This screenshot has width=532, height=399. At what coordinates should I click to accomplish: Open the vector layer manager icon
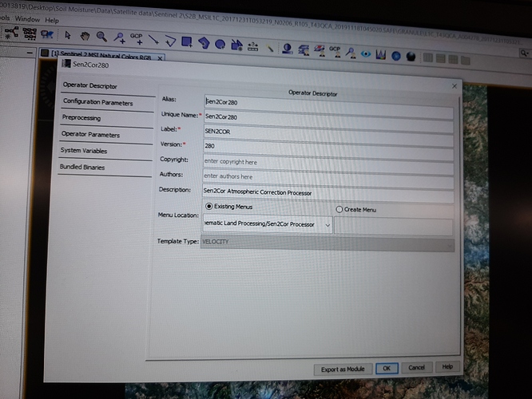pyautogui.click(x=304, y=49)
